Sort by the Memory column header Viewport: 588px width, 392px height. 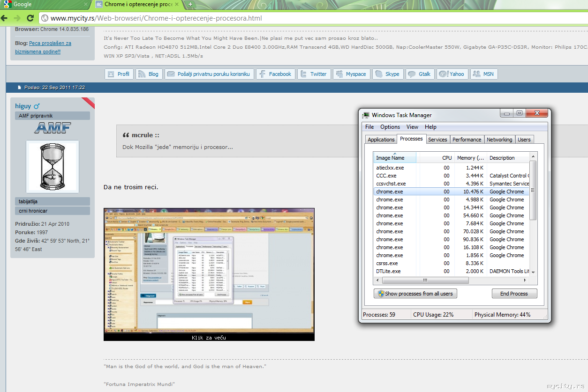coord(470,158)
